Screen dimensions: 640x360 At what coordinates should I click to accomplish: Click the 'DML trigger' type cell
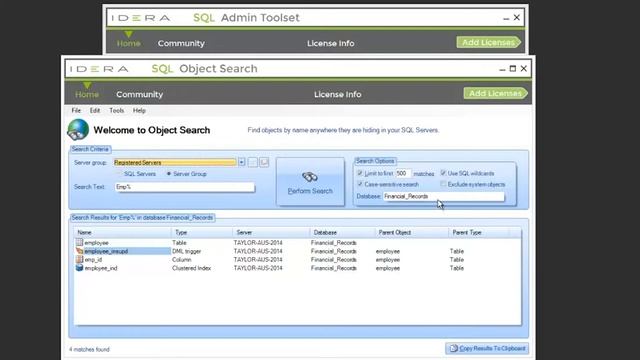(x=187, y=251)
